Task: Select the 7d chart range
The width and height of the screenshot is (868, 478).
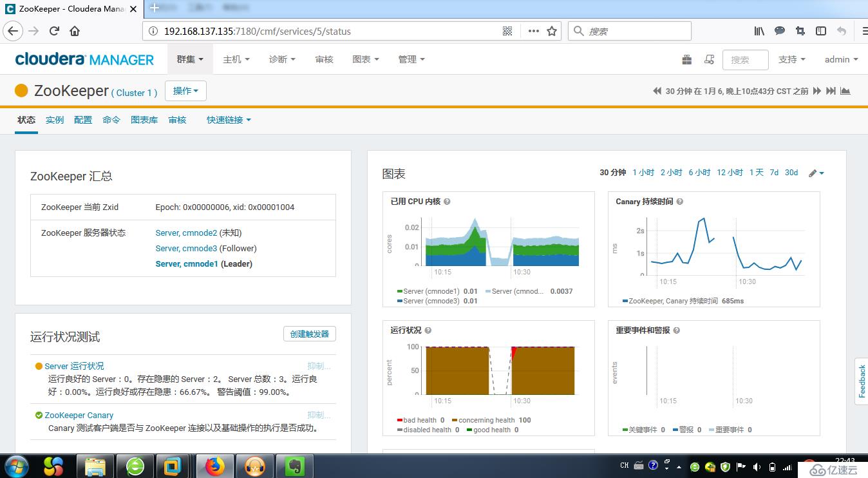Action: pos(774,173)
